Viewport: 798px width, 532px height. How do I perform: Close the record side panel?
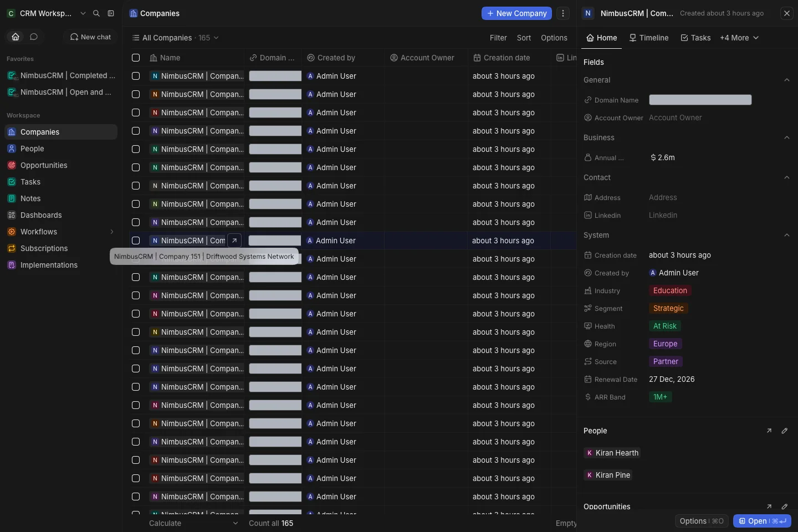click(787, 13)
